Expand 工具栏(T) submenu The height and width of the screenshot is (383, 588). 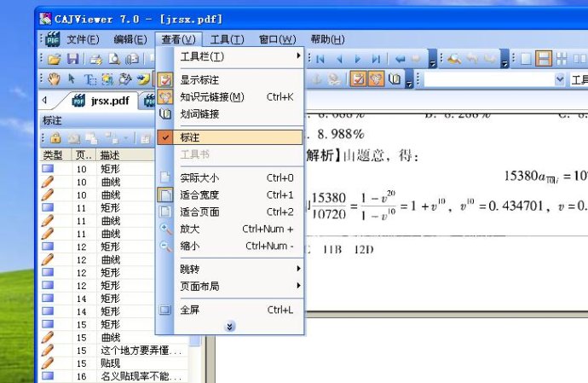tap(229, 56)
